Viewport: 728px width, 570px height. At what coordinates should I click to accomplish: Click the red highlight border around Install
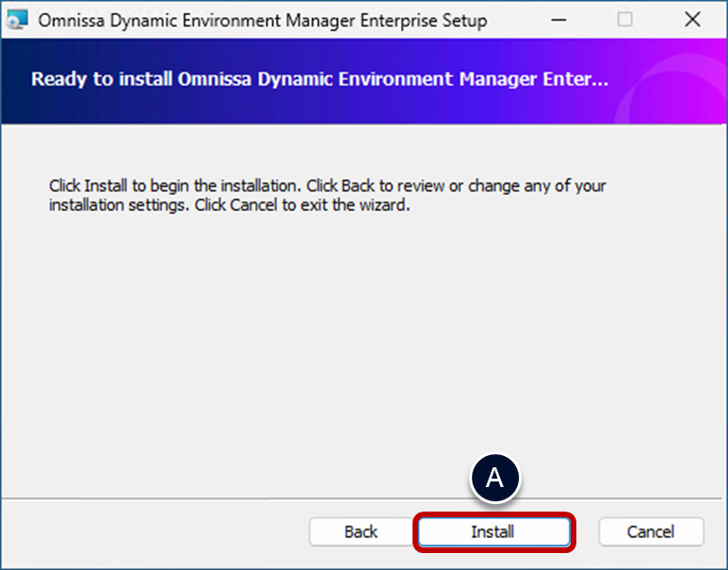(x=494, y=514)
